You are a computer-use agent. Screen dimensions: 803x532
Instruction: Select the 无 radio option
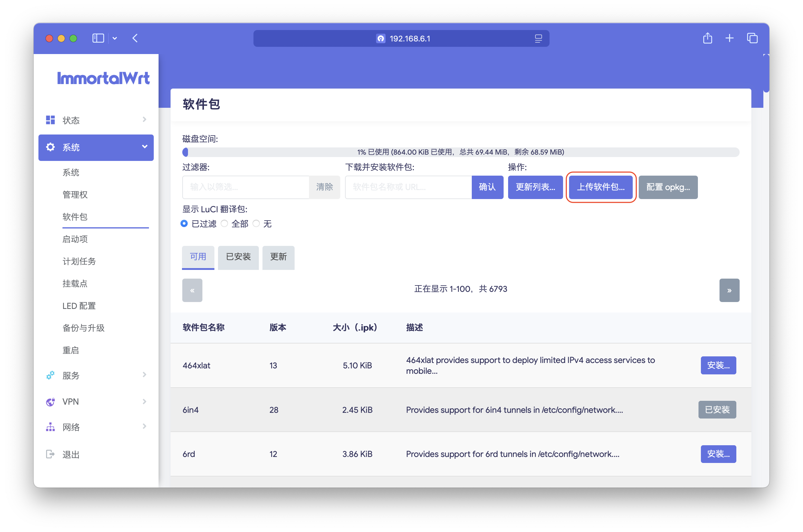point(256,224)
